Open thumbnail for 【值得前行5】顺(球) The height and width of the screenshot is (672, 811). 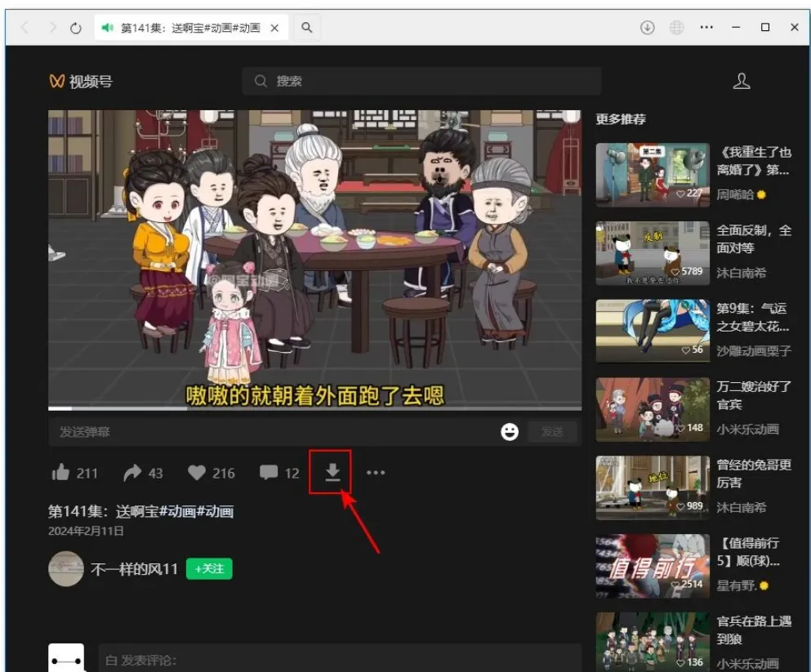[x=653, y=566]
